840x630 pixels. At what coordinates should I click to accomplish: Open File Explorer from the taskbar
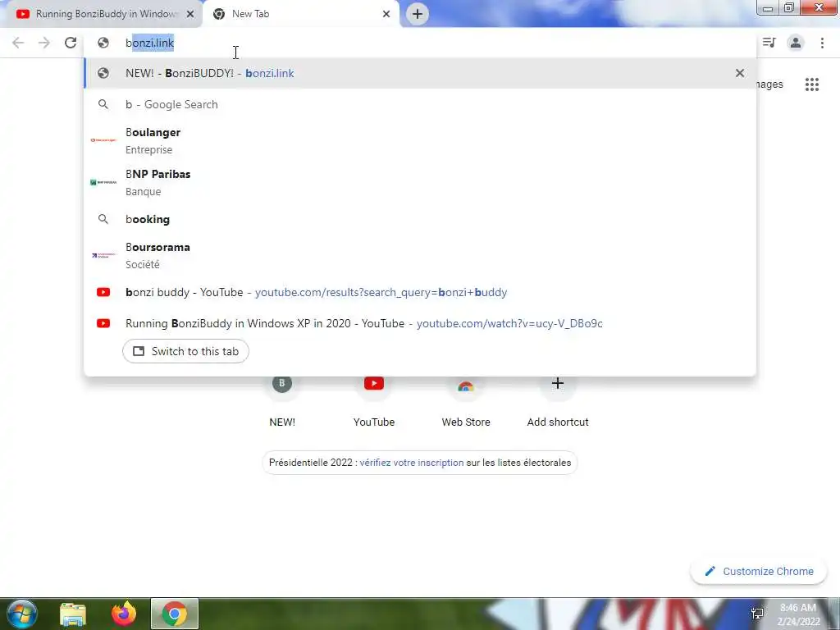tap(73, 614)
